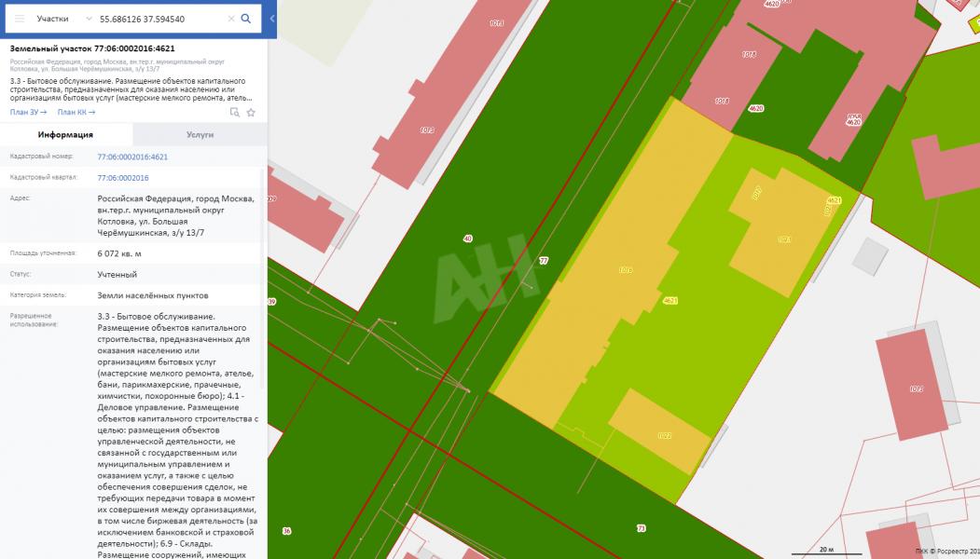This screenshot has height=559, width=980.
Task: Select the heading Земельный участок 77:06:0002016:4621
Action: [x=92, y=48]
